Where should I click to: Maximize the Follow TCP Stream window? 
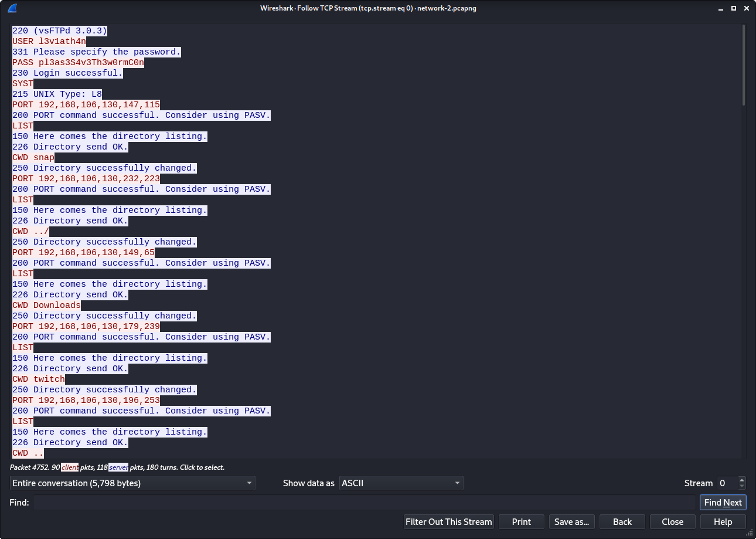click(x=733, y=8)
